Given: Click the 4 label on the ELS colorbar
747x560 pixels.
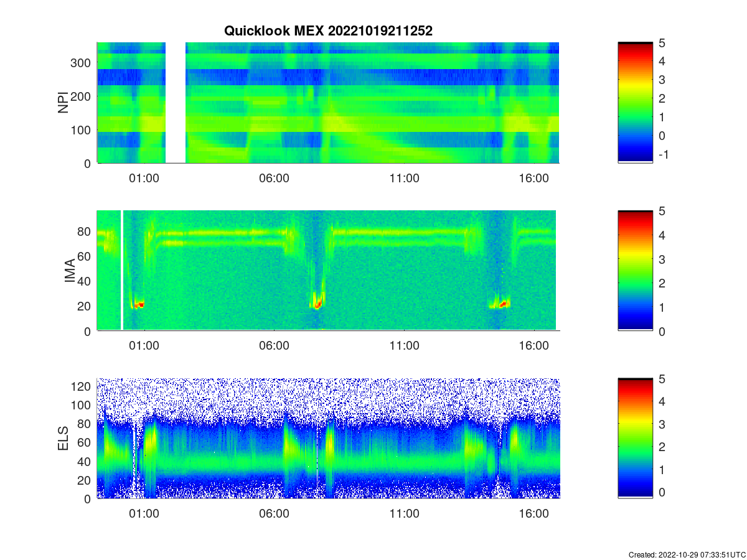Looking at the screenshot, I should 662,402.
